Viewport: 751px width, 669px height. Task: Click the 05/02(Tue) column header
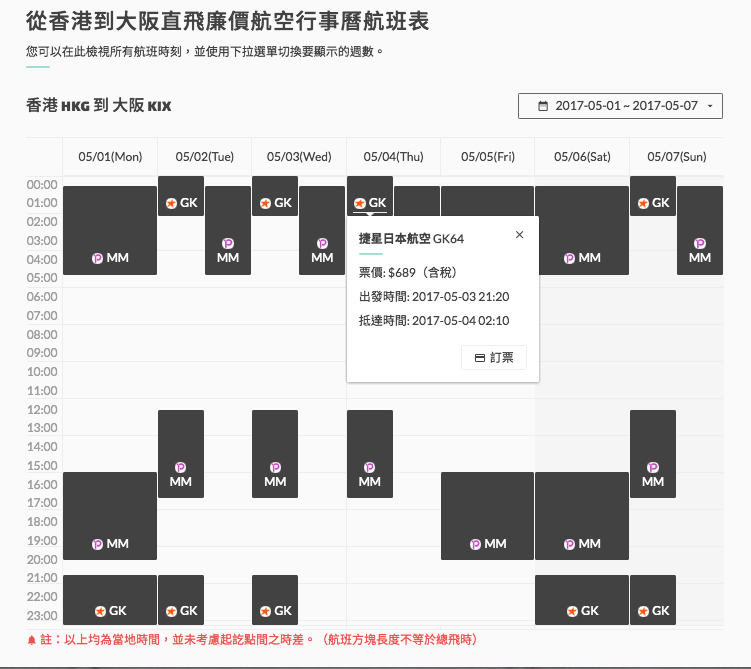[205, 157]
